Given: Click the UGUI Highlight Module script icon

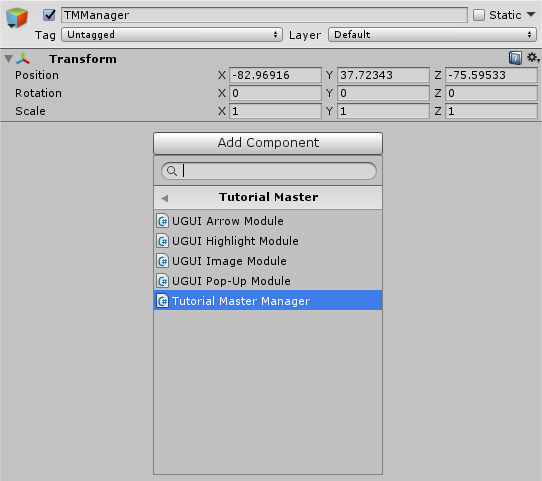Looking at the screenshot, I should 162,241.
